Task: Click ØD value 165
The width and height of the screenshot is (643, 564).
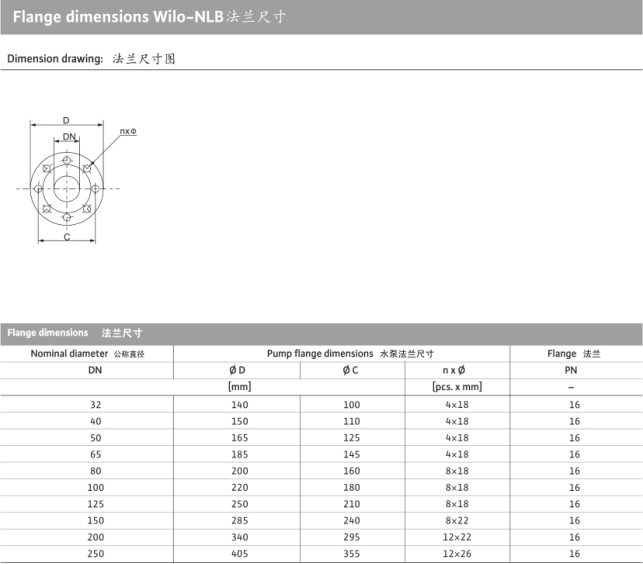Action: coord(240,438)
